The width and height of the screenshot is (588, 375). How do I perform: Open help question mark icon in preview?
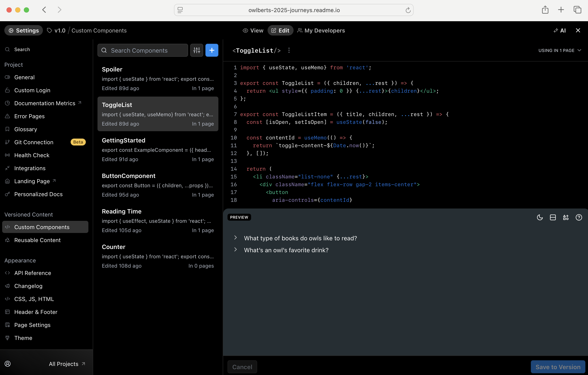579,217
